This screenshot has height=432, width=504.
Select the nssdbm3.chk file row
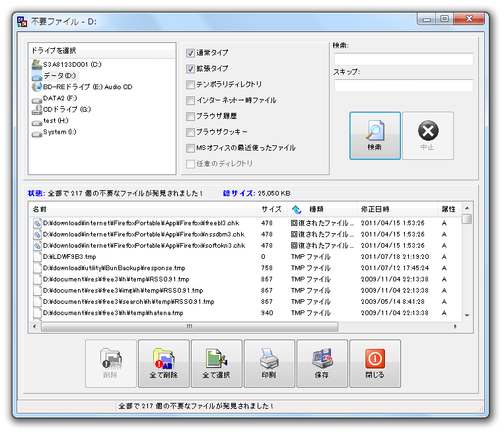246,234
